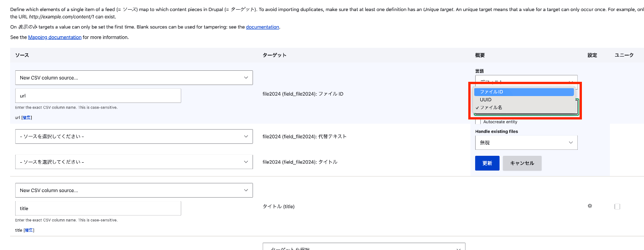
Task: Click the キャンセル cancel button
Action: pyautogui.click(x=522, y=163)
